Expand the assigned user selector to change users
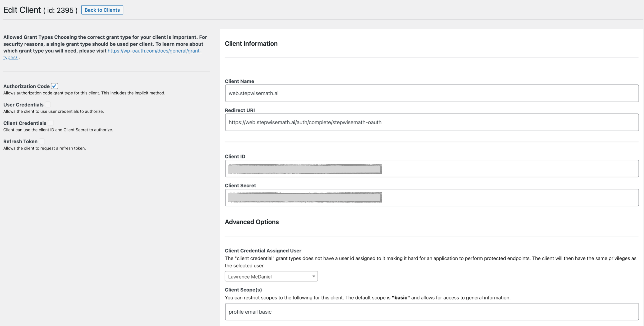The height and width of the screenshot is (326, 644). [x=271, y=276]
